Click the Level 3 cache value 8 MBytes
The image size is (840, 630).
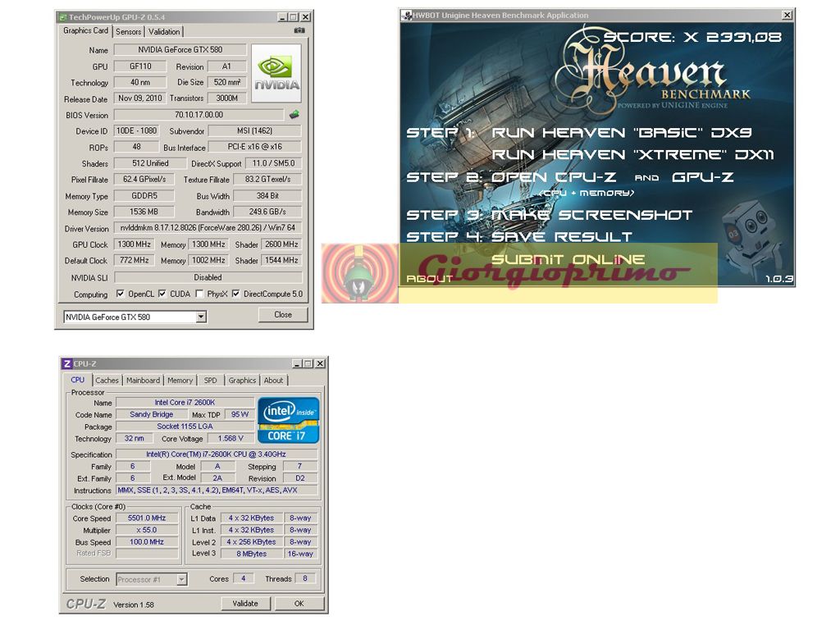251,554
